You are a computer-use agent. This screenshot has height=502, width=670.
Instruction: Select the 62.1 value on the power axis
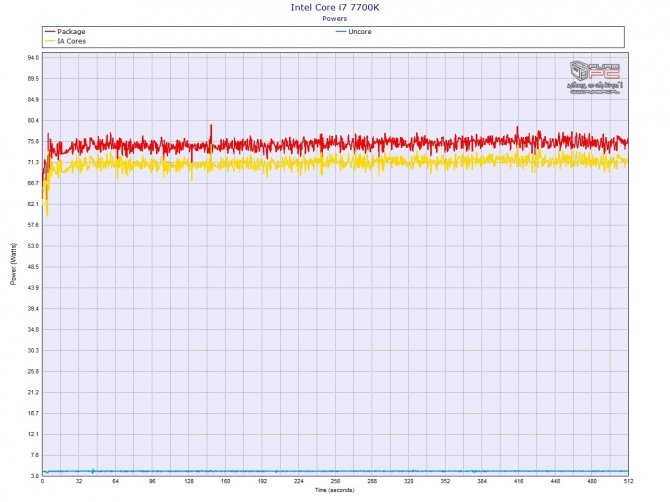tap(33, 204)
